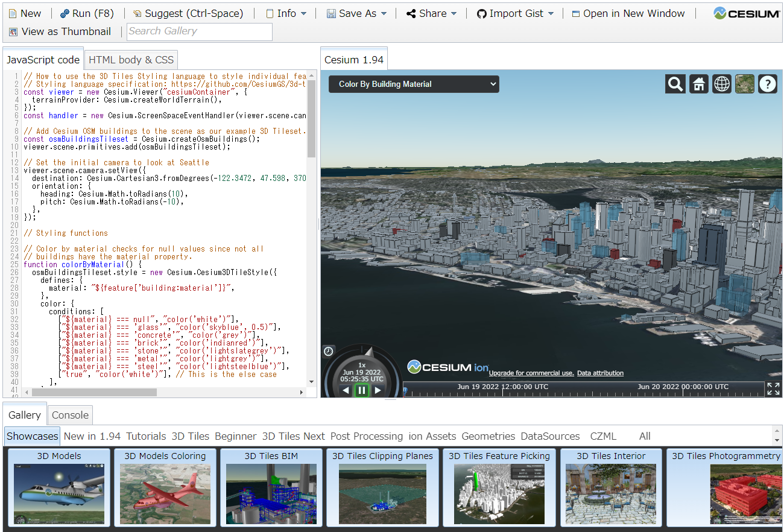Open the geocoder search in the Cesium viewer
The image size is (784, 532).
tap(675, 84)
